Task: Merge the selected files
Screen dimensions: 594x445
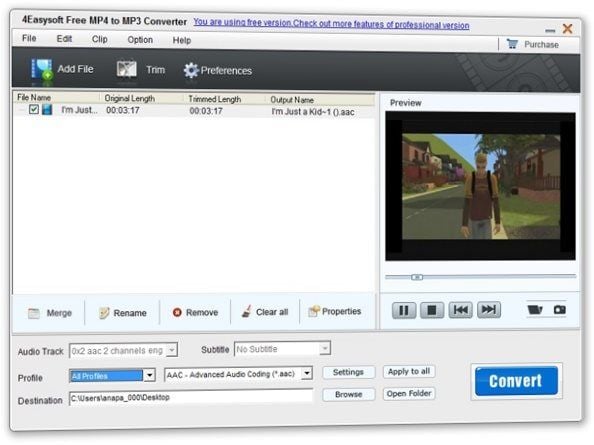Action: [50, 313]
